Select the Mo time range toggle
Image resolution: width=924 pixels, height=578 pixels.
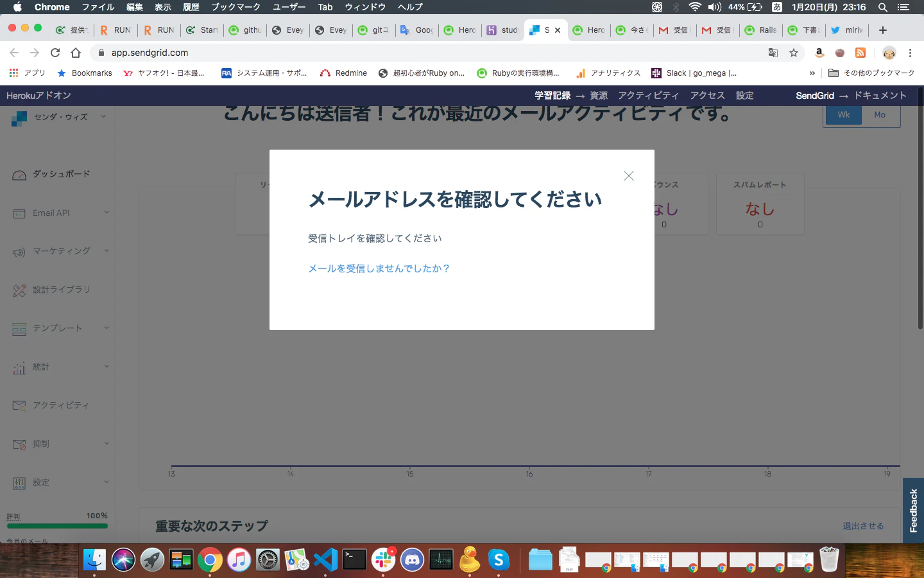(x=880, y=115)
